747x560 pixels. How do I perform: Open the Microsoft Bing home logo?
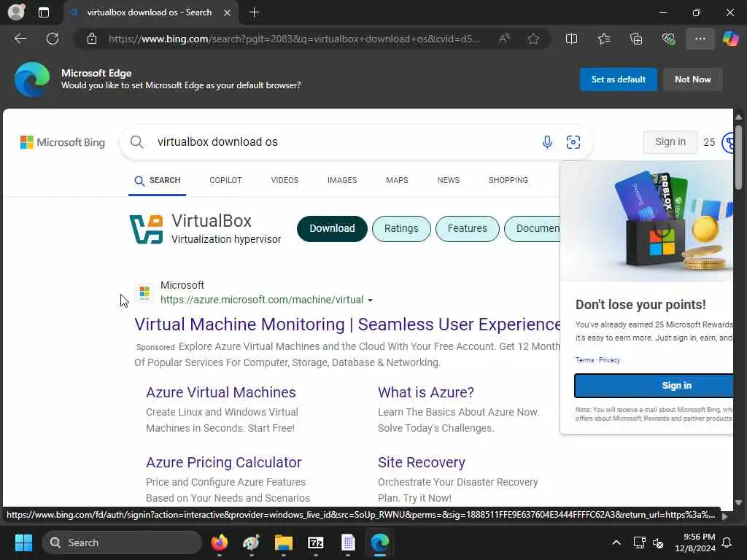click(x=63, y=142)
